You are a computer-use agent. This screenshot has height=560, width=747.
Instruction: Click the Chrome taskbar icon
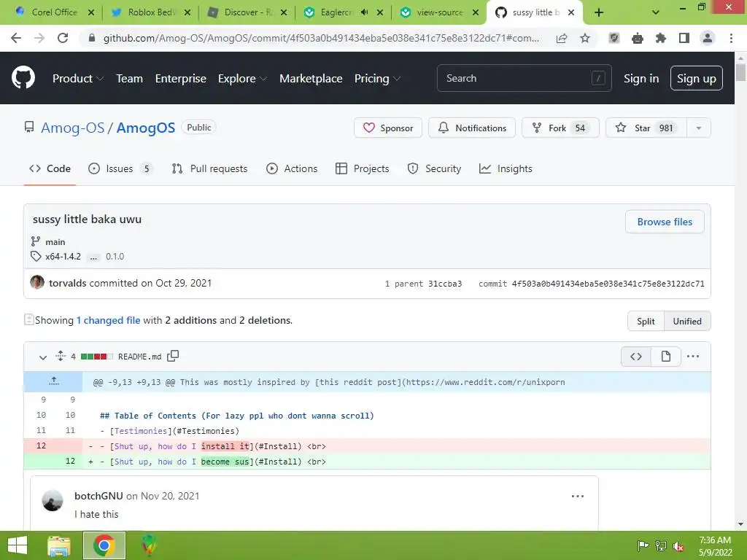pyautogui.click(x=104, y=545)
